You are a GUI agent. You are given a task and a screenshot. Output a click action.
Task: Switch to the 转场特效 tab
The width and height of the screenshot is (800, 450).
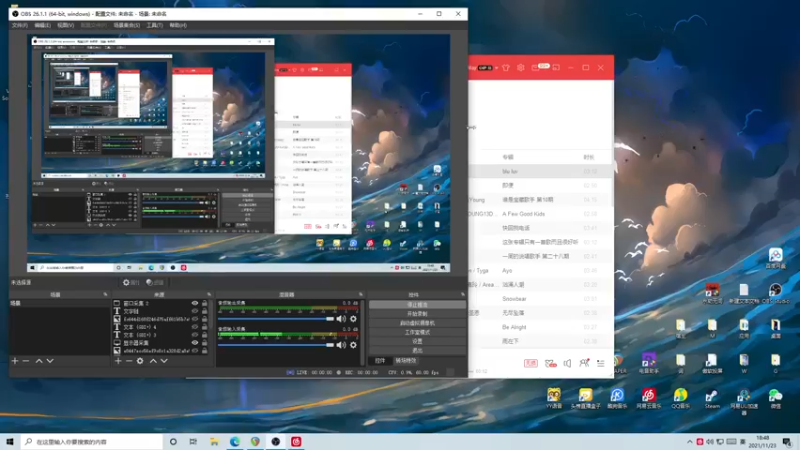pos(406,361)
